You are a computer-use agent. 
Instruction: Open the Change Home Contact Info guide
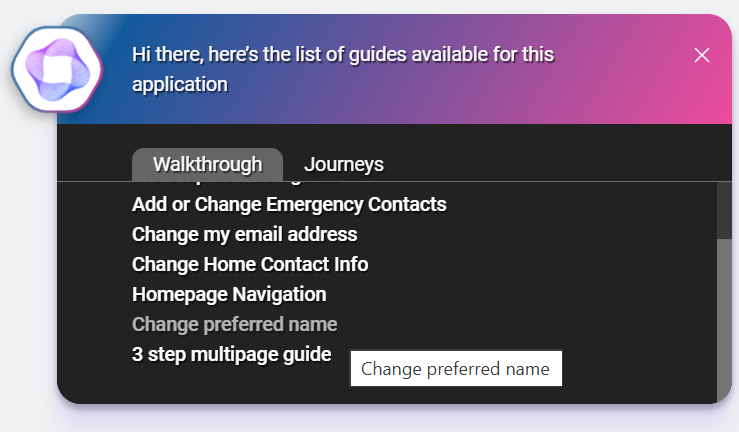click(x=250, y=265)
